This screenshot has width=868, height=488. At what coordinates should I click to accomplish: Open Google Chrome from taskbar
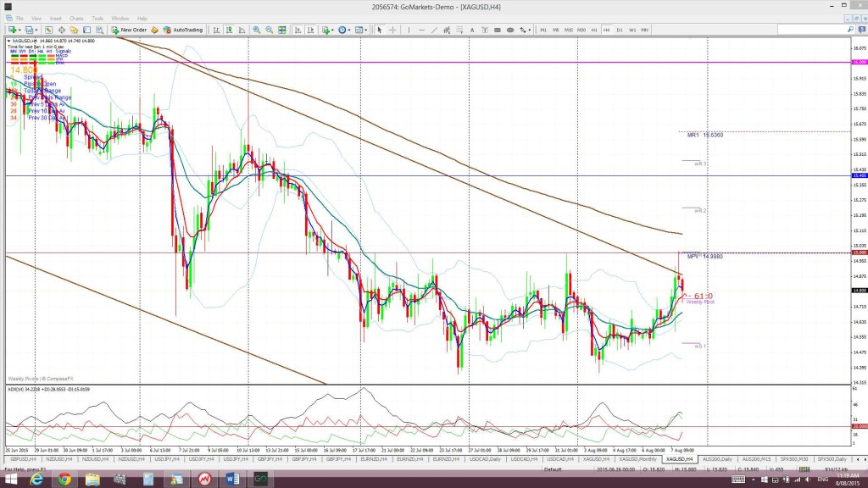(64, 480)
